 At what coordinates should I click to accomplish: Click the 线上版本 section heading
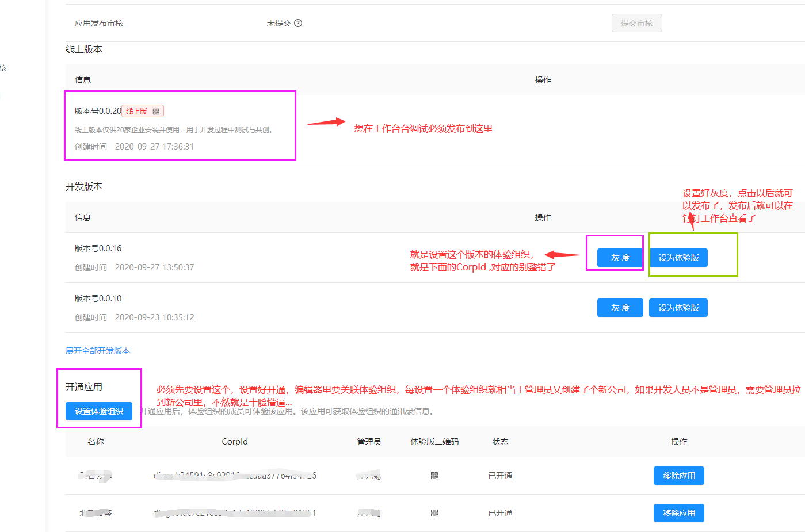point(84,49)
